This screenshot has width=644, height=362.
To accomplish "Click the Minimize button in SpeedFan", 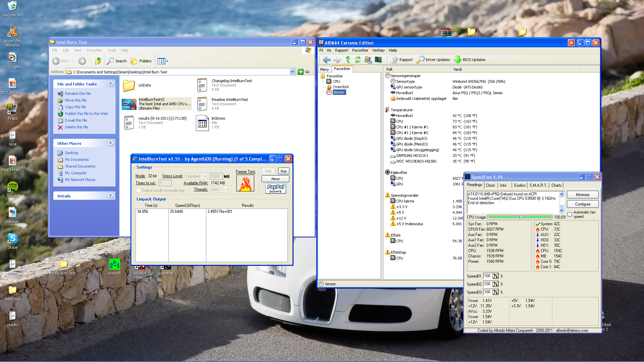I will 583,195.
